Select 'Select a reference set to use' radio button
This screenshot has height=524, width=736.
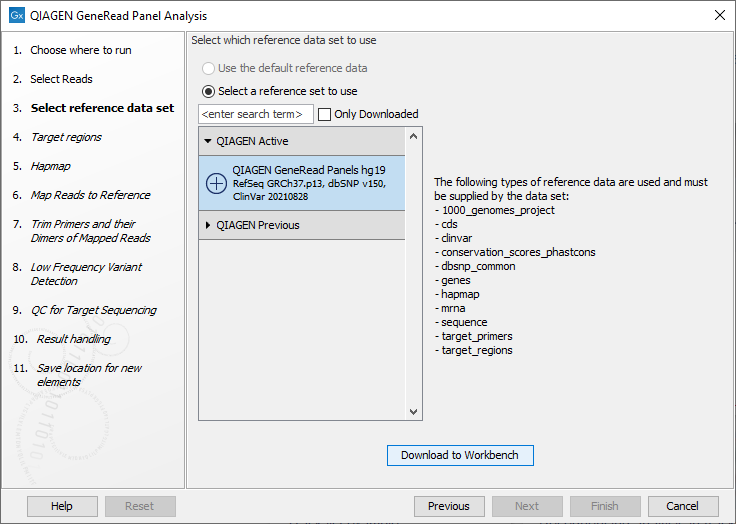click(208, 91)
